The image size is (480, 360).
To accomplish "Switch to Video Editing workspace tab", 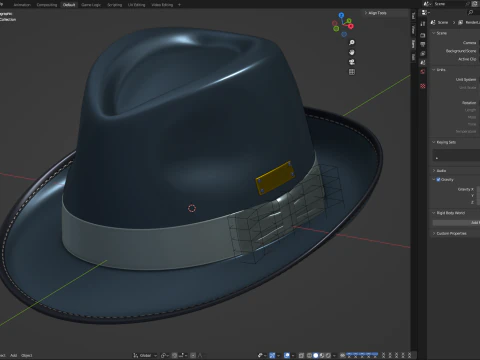I will (x=162, y=5).
